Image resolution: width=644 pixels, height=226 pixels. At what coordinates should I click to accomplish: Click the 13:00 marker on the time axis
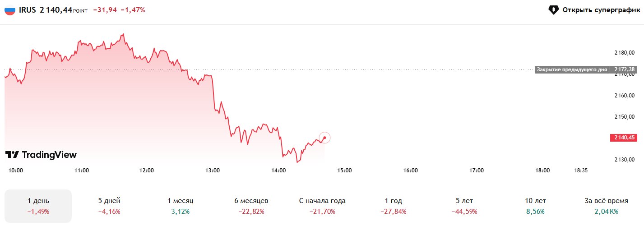coord(213,171)
